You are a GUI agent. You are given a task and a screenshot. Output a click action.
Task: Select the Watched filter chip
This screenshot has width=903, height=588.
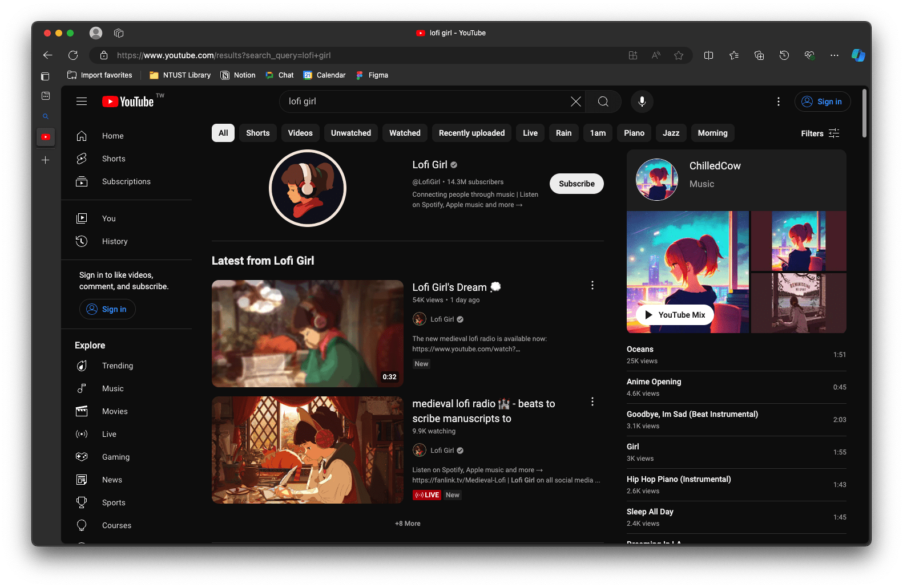click(x=405, y=133)
